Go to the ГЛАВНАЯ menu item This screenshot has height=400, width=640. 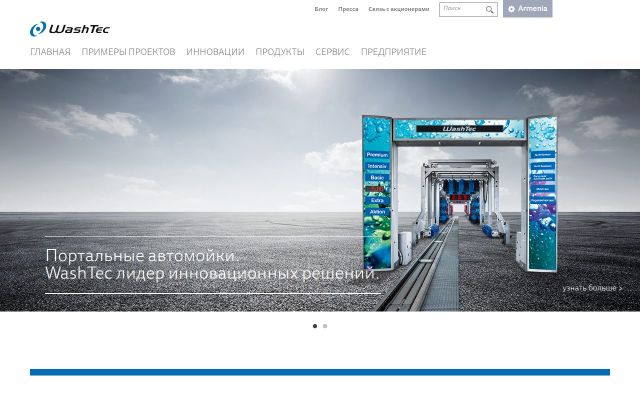click(51, 52)
